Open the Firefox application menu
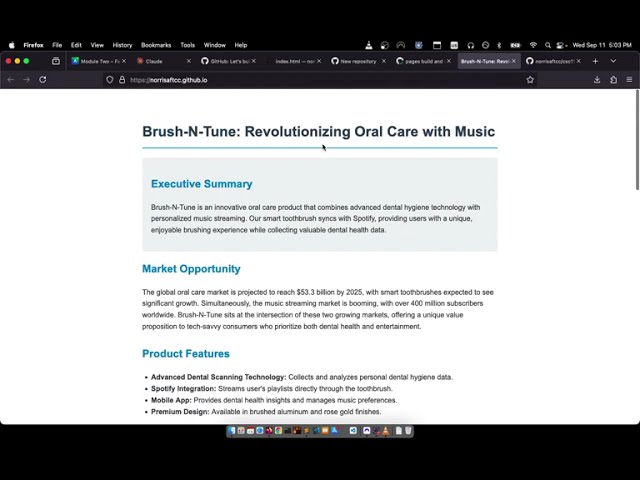The width and height of the screenshot is (640, 480). point(33,45)
